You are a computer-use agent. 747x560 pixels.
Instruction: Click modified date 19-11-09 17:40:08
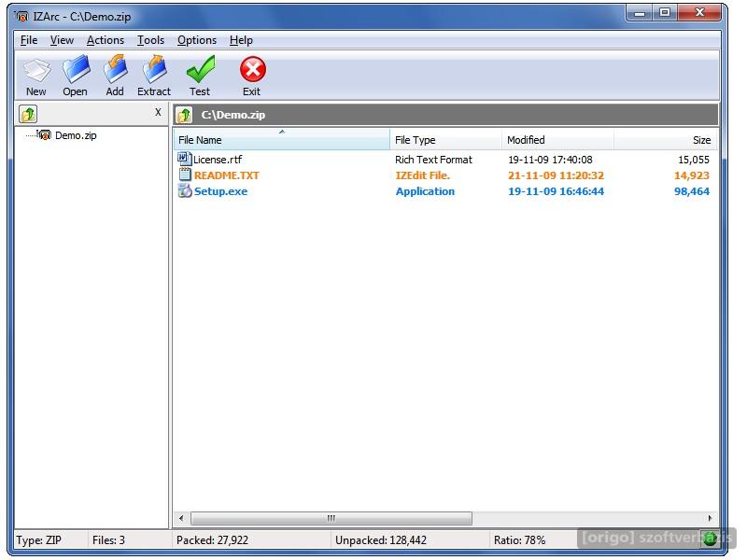pyautogui.click(x=550, y=160)
